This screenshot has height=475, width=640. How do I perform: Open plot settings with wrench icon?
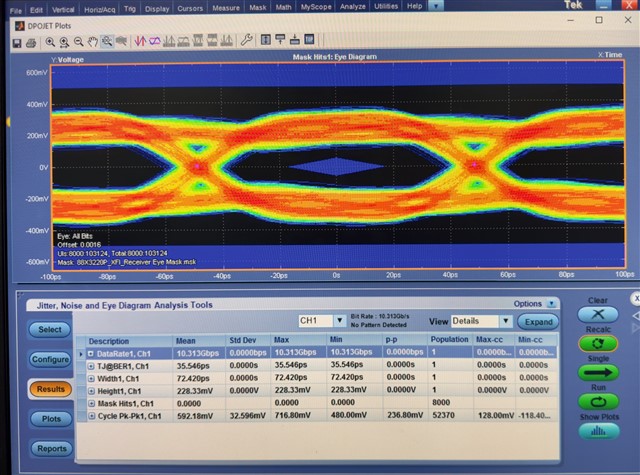246,40
